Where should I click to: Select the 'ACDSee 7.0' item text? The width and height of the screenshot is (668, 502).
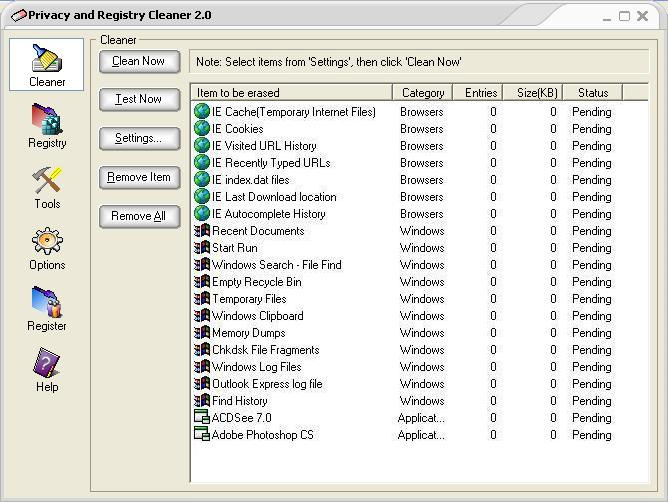[242, 418]
